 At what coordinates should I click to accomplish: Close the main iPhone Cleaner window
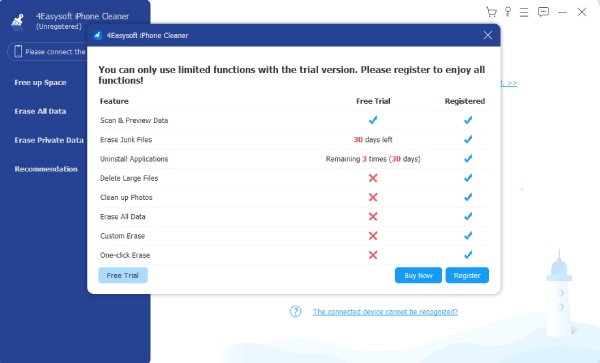click(x=582, y=12)
